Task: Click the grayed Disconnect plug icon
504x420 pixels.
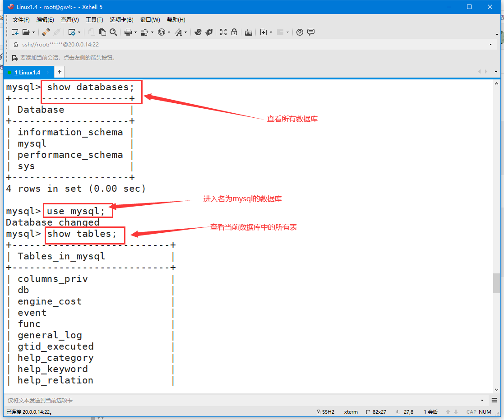Action: 57,32
